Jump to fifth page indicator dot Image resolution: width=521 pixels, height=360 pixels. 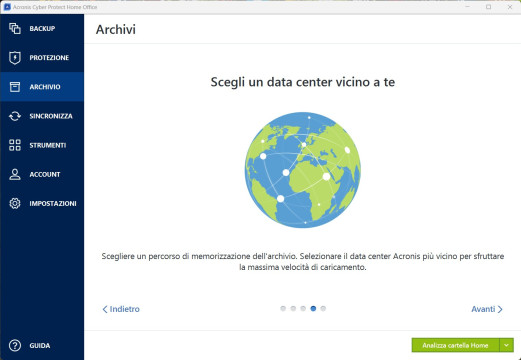tap(323, 308)
